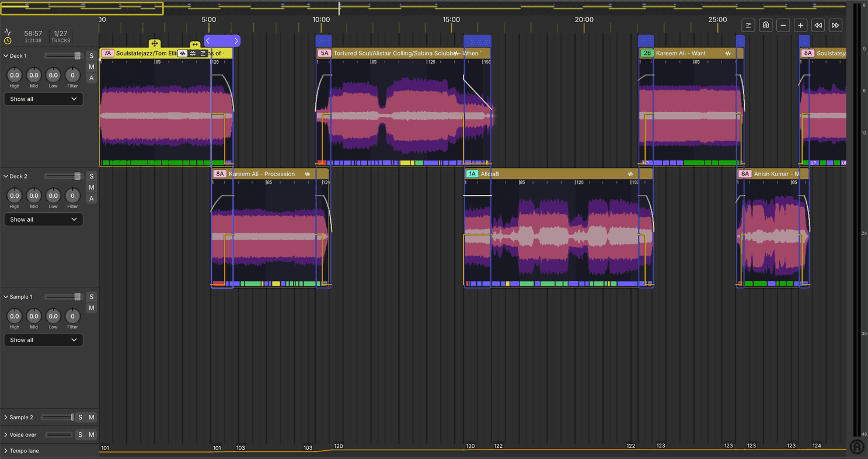
Task: Open the Show all dropdown under Deck 1
Action: tap(43, 99)
